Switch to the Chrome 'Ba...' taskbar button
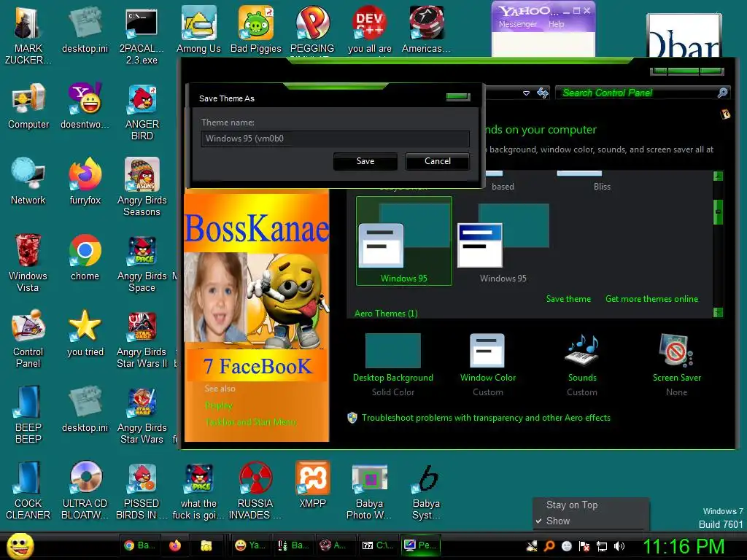747x560 pixels. pos(139,545)
